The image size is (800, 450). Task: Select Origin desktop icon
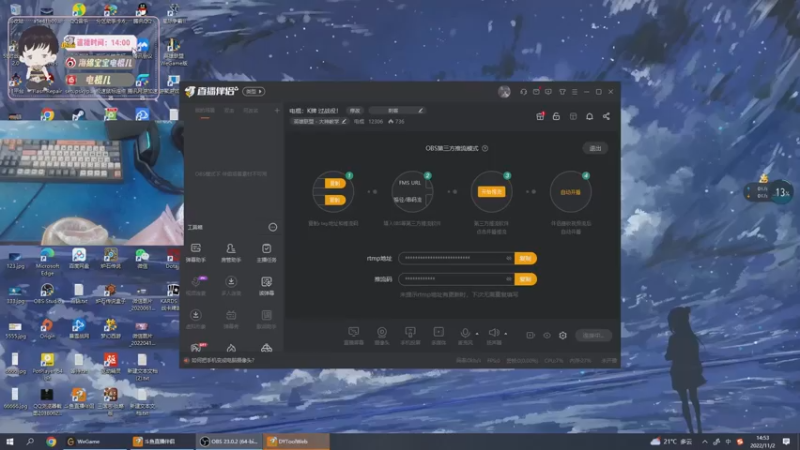(x=47, y=329)
